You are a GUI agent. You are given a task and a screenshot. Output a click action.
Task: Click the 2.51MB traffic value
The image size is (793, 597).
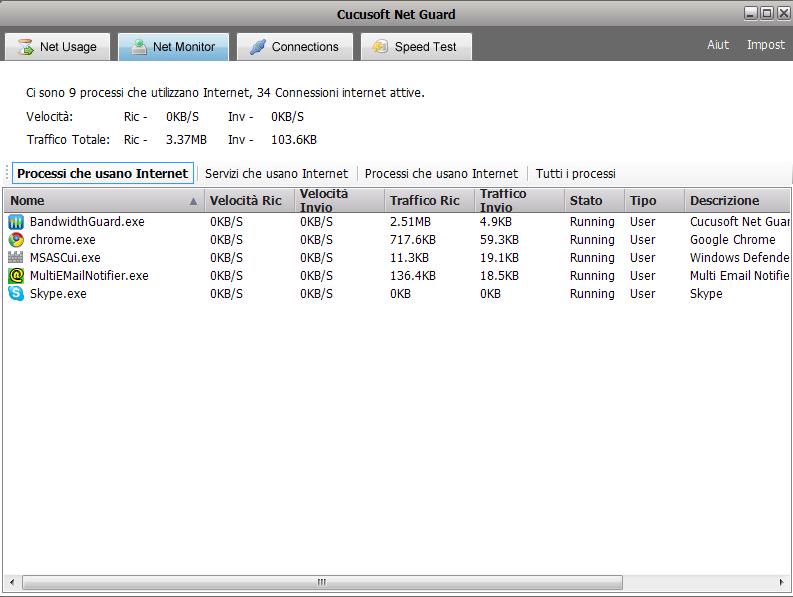pos(410,222)
